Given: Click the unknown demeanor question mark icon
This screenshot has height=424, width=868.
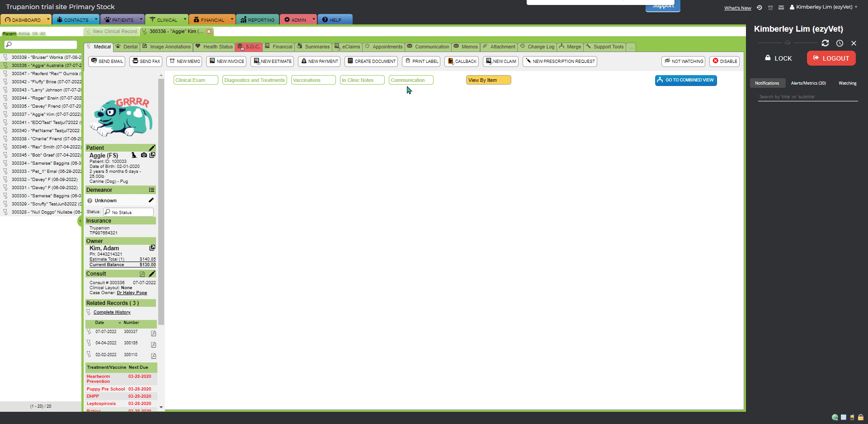Looking at the screenshot, I should 90,200.
